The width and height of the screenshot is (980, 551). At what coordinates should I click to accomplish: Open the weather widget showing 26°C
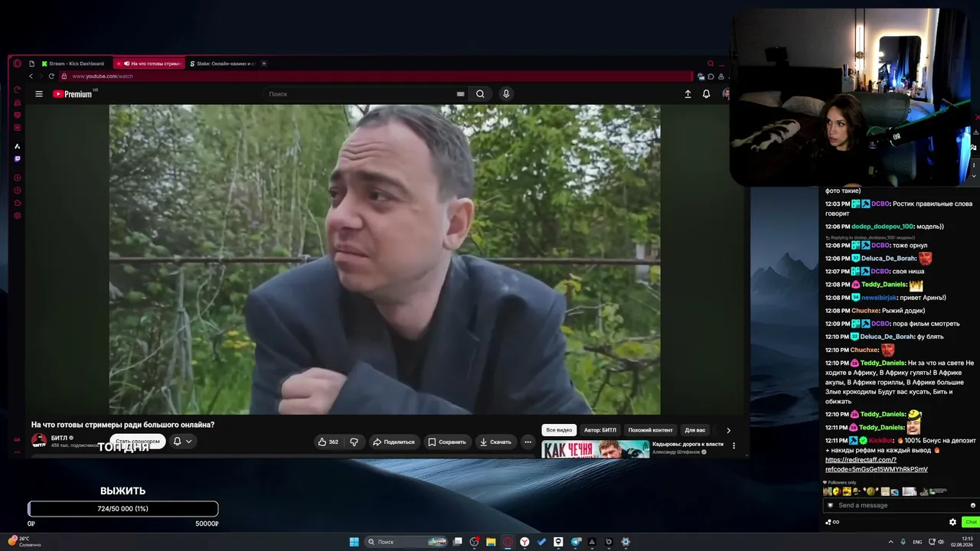24,541
